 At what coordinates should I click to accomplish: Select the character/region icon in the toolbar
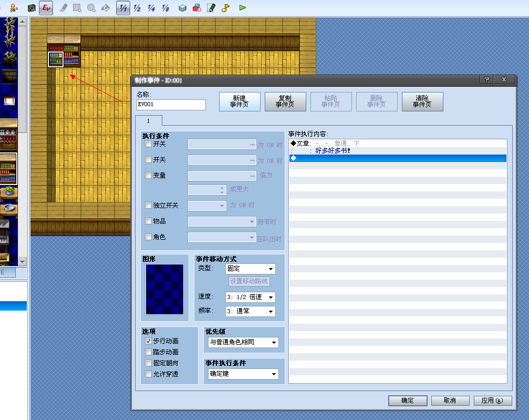(x=14, y=7)
